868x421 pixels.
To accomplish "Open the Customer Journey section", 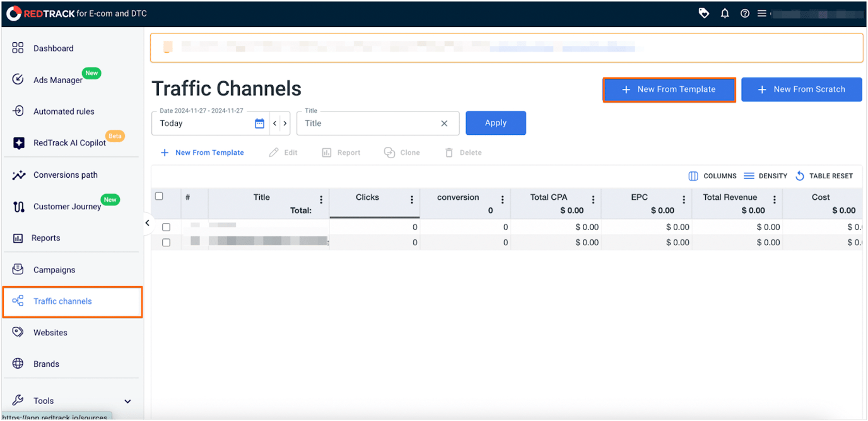I will (67, 206).
